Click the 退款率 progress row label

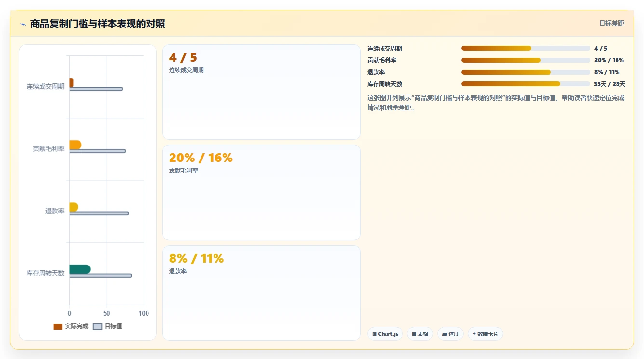click(x=376, y=72)
